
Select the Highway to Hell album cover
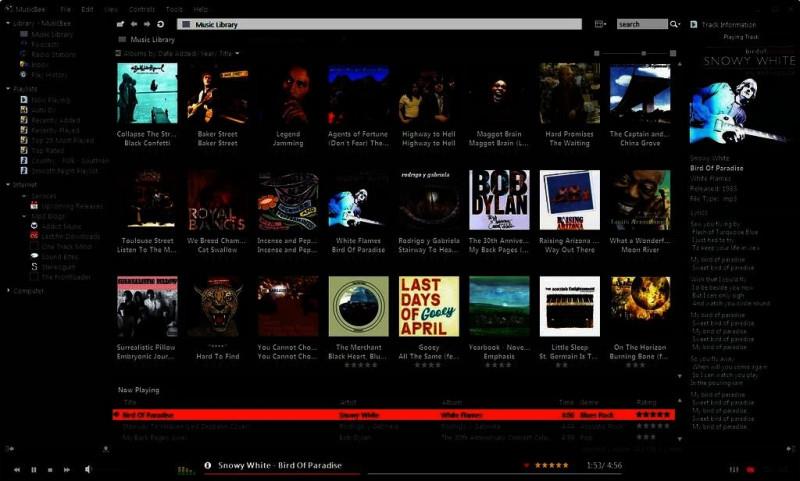click(429, 93)
